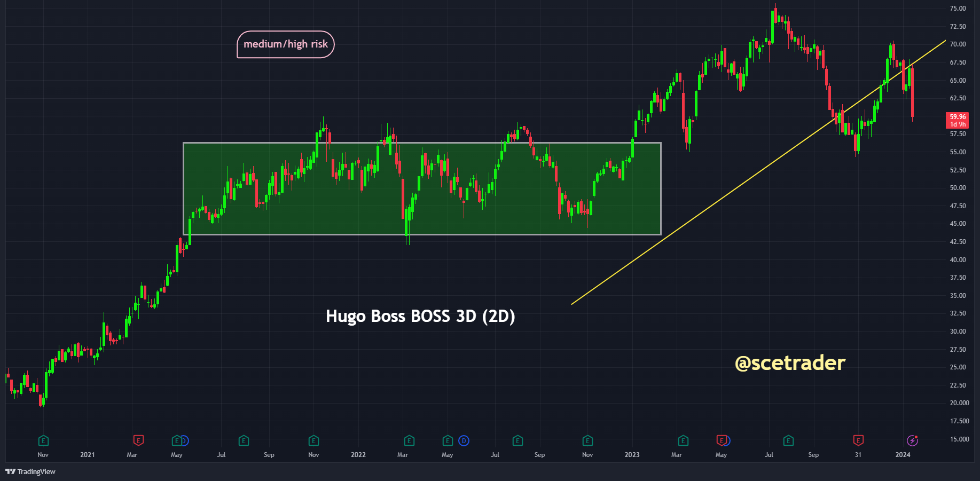Viewport: 980px width, 481px height.
Task: Click the 2023 label on the time axis
Action: pyautogui.click(x=632, y=455)
